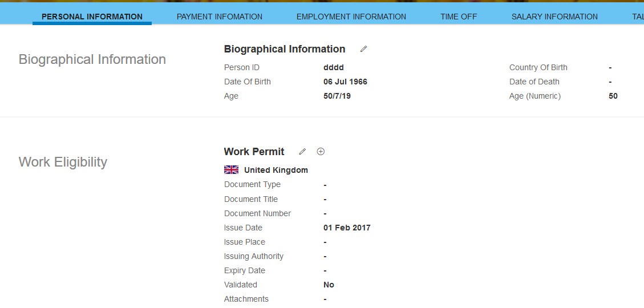Click the United Kingdom flag icon
The image size is (644, 308).
point(231,170)
